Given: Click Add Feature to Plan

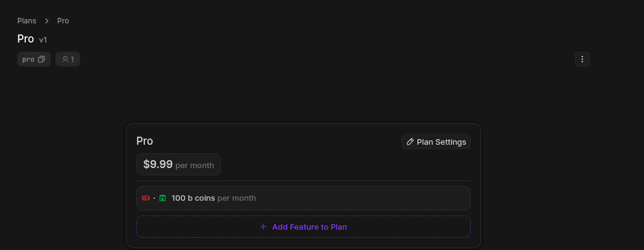Looking at the screenshot, I should pos(309,227).
